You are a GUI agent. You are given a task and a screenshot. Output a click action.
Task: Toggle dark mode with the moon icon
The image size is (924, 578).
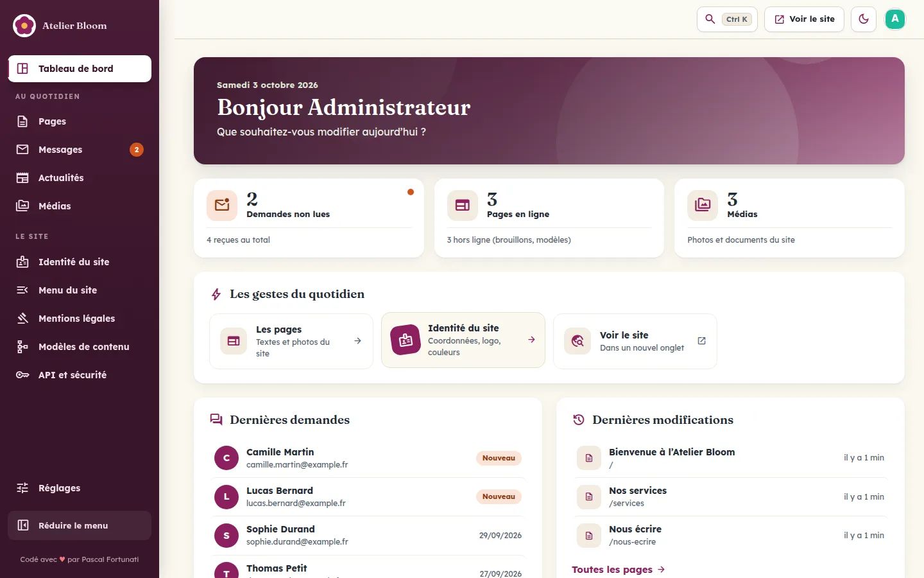[x=864, y=19]
